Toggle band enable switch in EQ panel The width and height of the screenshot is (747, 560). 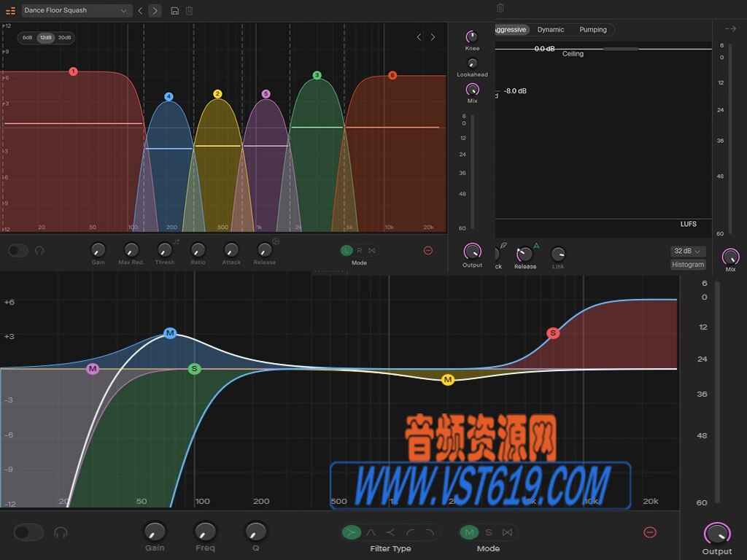[x=28, y=532]
